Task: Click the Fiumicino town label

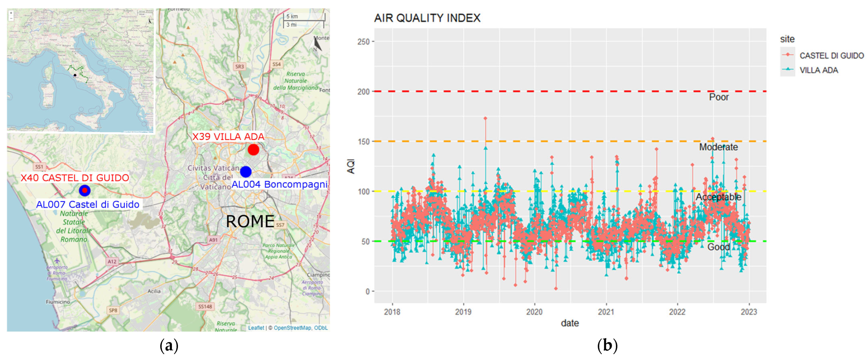Action: (x=58, y=302)
